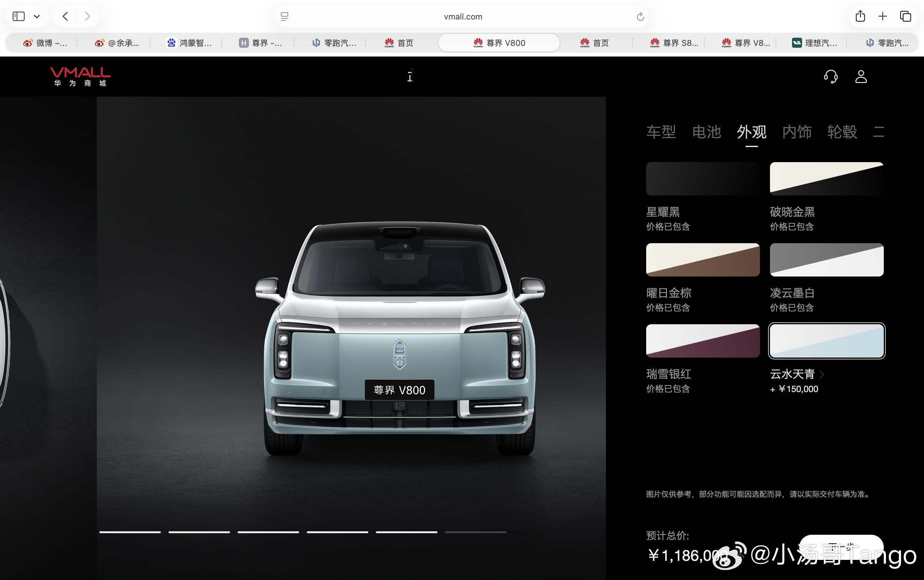Click the VMALL 华为商城 logo
Screen dimensions: 924x580
tap(80, 77)
